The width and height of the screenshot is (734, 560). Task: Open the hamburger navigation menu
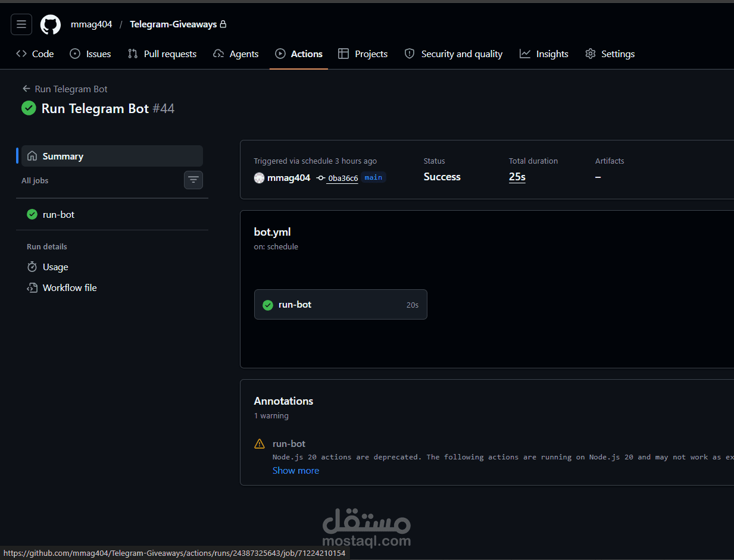(x=21, y=24)
